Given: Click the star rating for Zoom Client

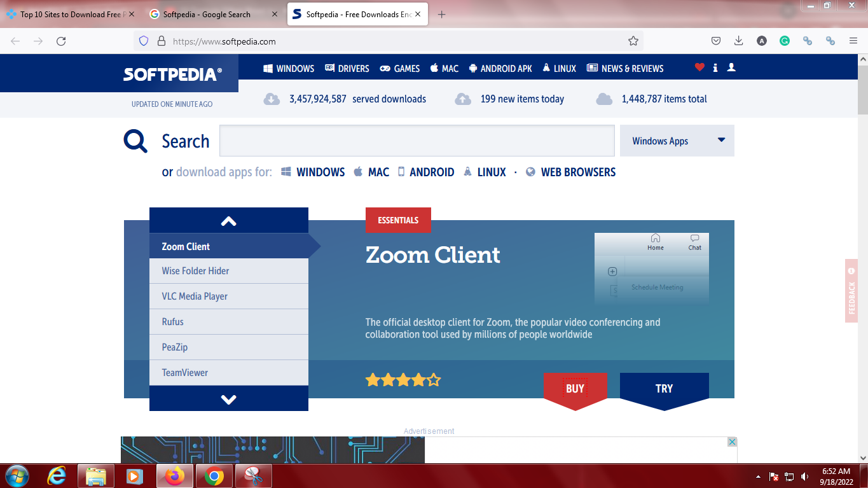Looking at the screenshot, I should pyautogui.click(x=403, y=380).
